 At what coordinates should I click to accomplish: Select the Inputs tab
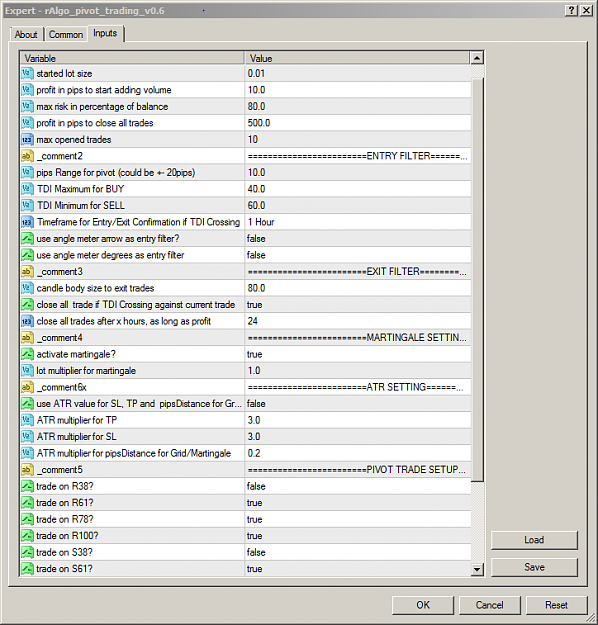105,33
